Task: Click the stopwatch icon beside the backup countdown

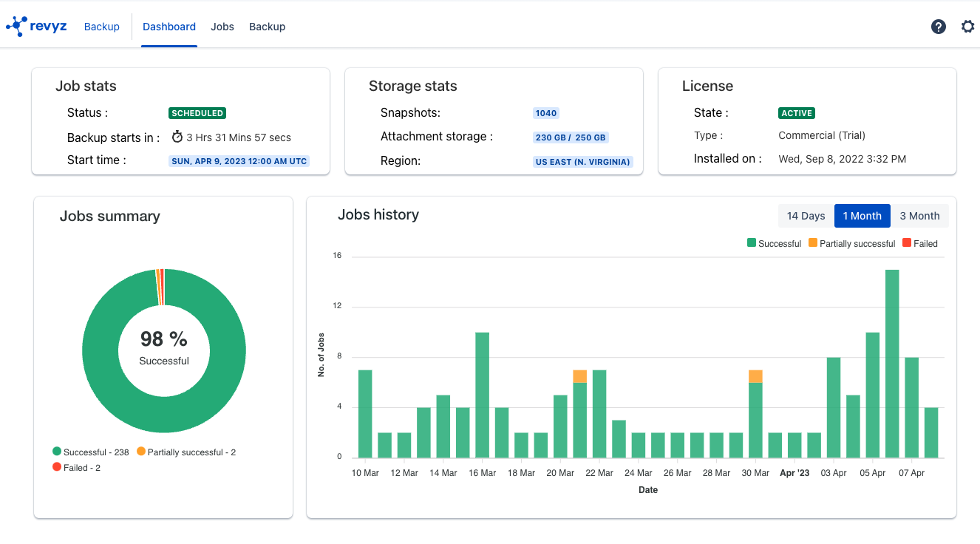Action: pos(177,137)
